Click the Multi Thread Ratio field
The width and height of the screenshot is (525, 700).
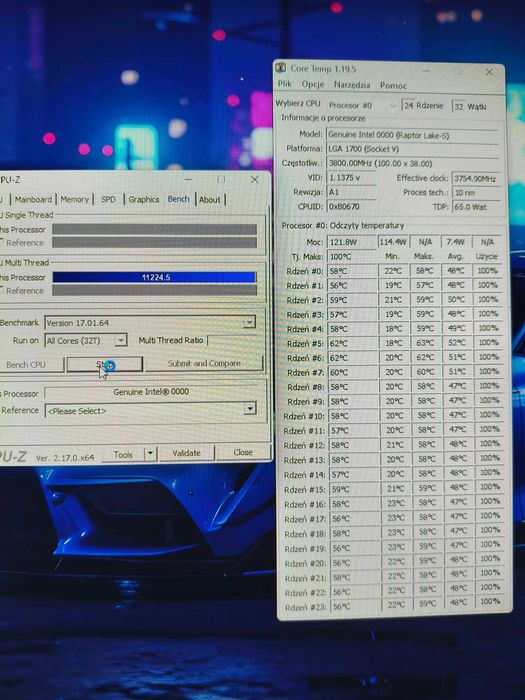[236, 341]
